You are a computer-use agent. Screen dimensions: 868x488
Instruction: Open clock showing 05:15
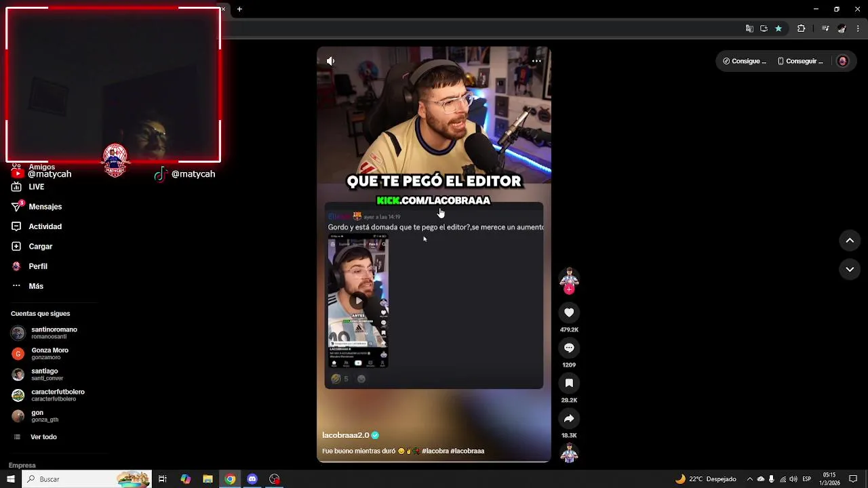coord(829,479)
